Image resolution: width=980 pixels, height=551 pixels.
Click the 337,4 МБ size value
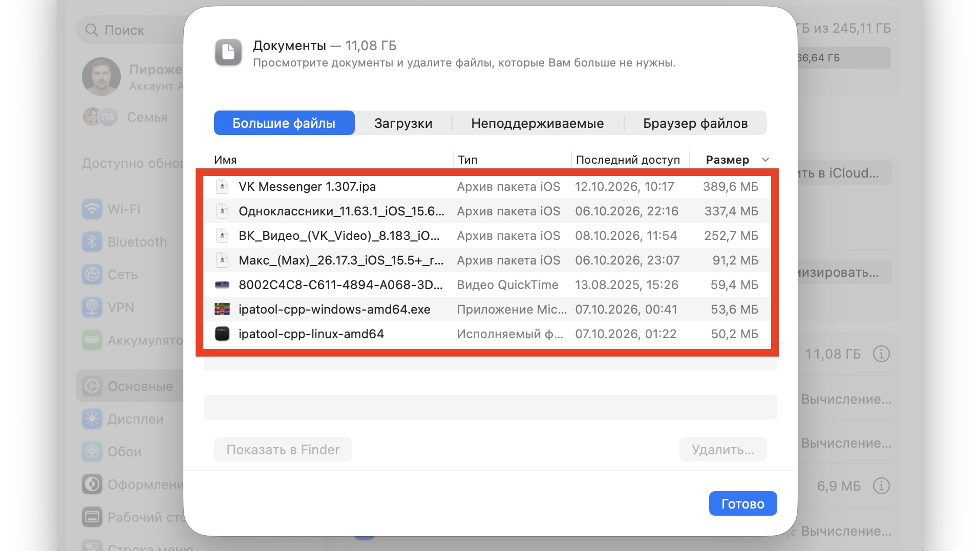click(731, 211)
